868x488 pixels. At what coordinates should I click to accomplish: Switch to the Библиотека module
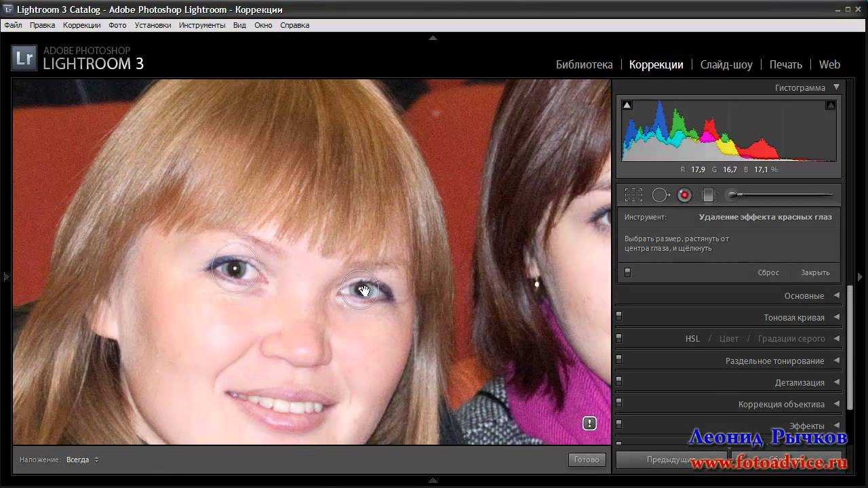584,65
